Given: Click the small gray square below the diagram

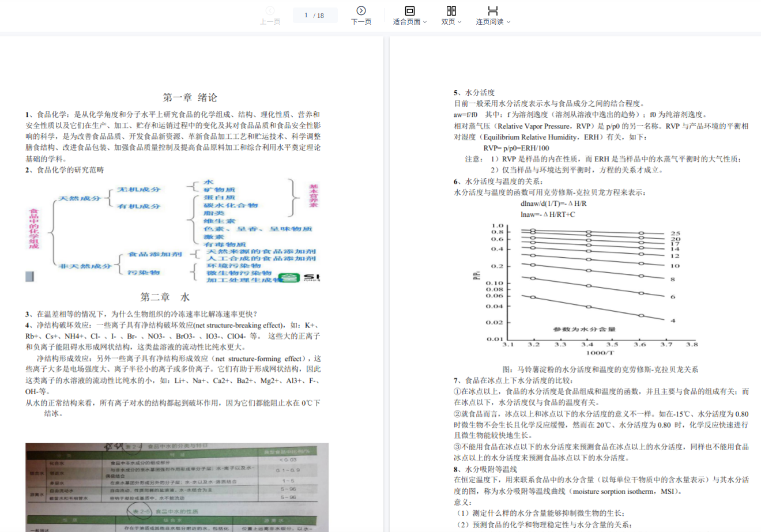Looking at the screenshot, I should click(x=30, y=277).
